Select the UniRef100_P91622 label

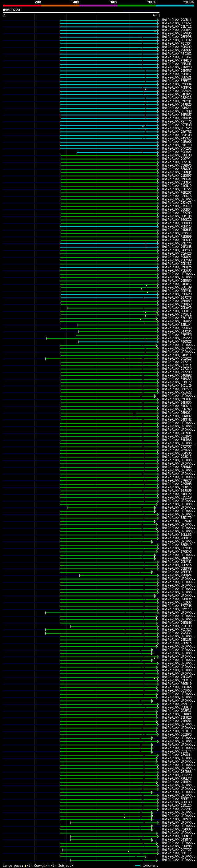pyautogui.click(x=177, y=393)
